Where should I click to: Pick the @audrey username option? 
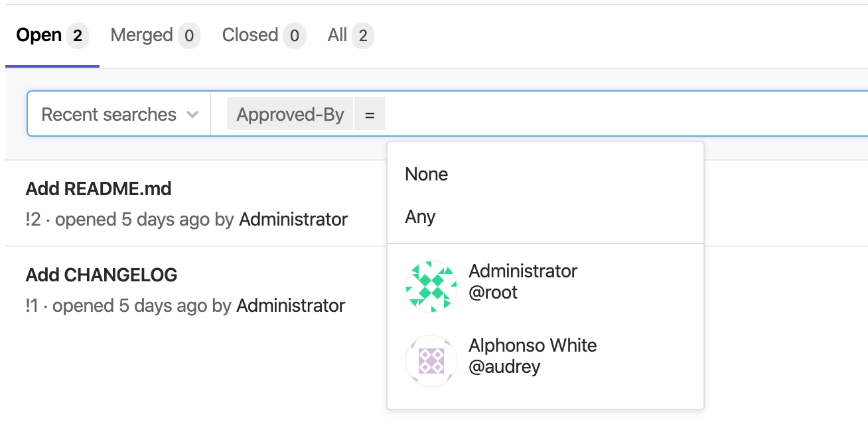[x=504, y=367]
